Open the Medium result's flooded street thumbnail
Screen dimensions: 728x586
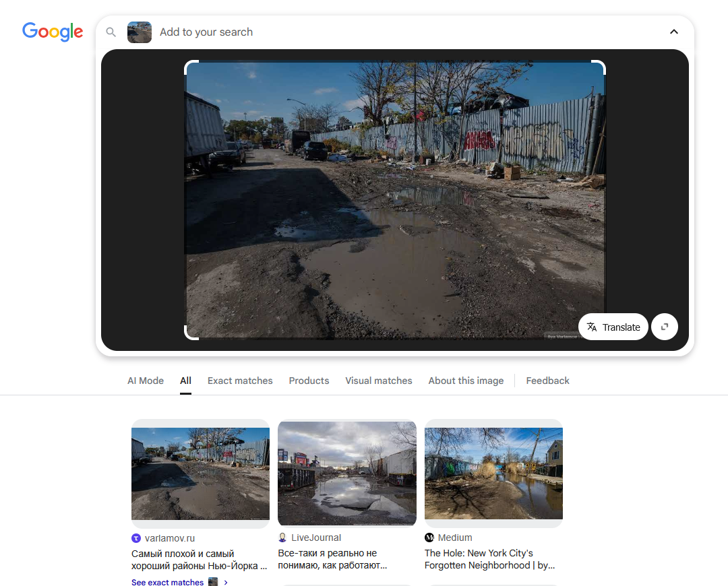[493, 474]
